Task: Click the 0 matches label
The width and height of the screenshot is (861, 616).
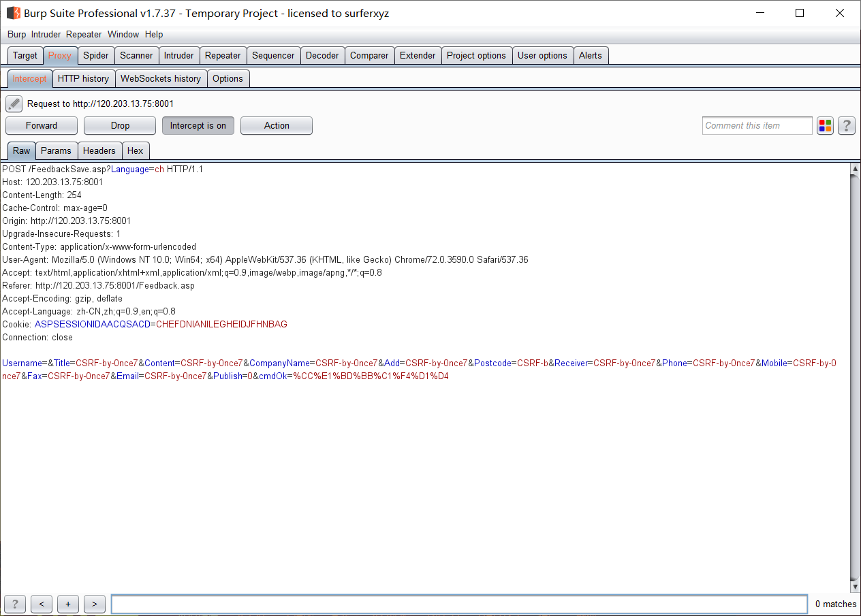Action: tap(836, 604)
